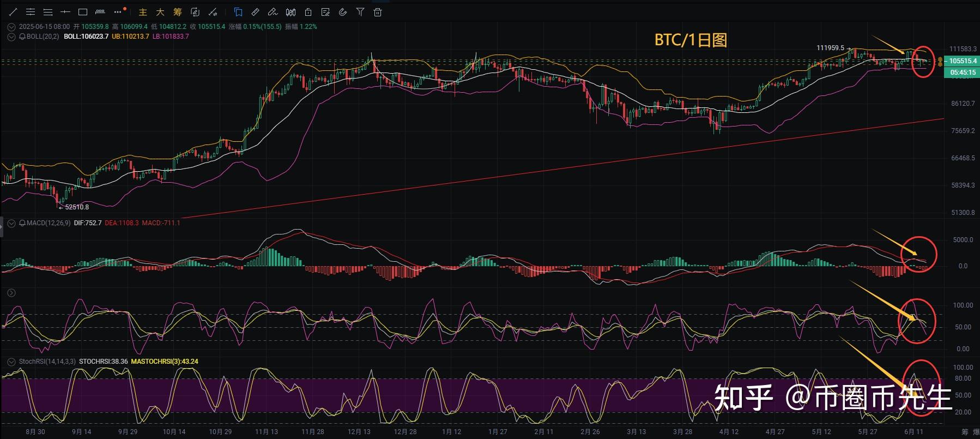
Task: Select the trend line drawing tool
Action: click(13, 11)
